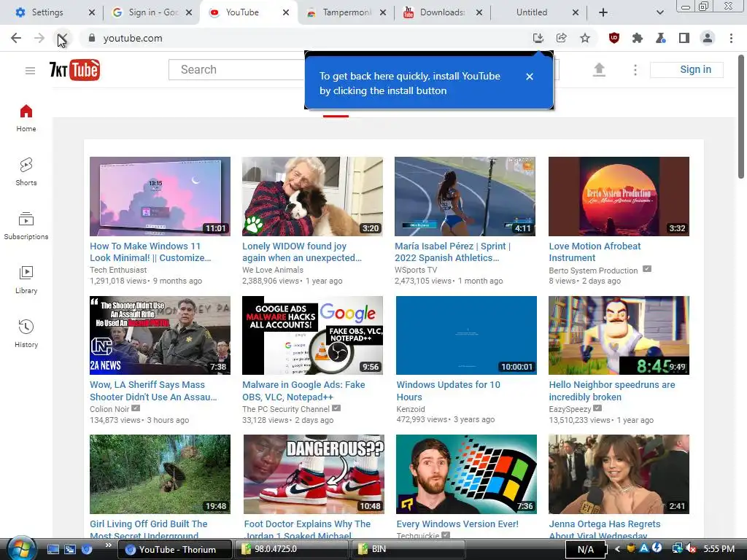The width and height of the screenshot is (747, 560).
Task: Expand the tab search dropdown
Action: 659,12
